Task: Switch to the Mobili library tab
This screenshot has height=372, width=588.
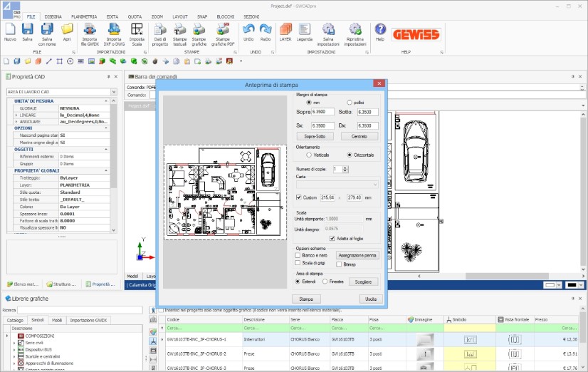Action: (57, 320)
